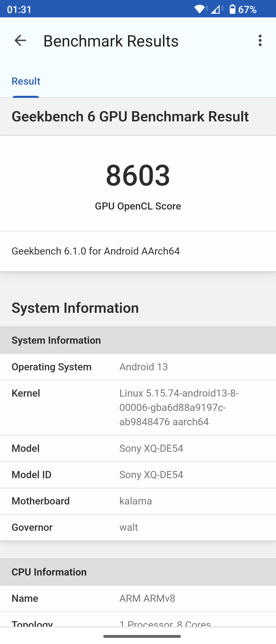This screenshot has width=276, height=644.
Task: Select the Model row Sony XQ-DE54
Action: pyautogui.click(x=138, y=448)
